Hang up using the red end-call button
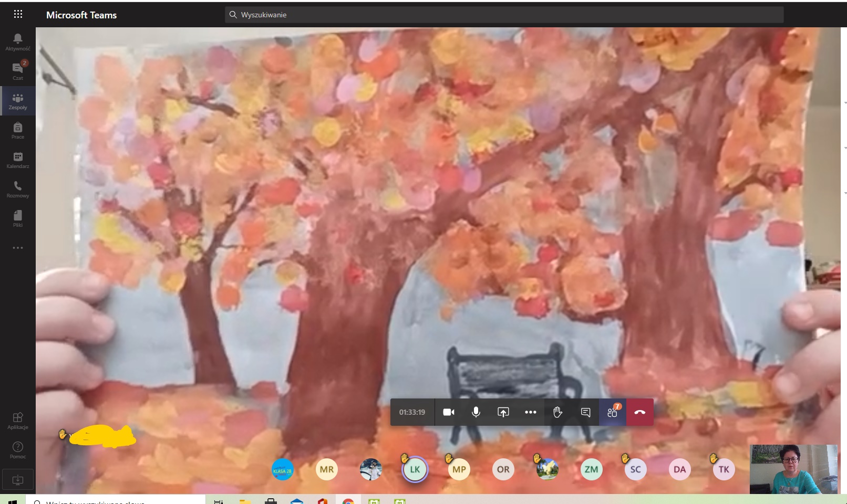The height and width of the screenshot is (504, 847). [640, 412]
